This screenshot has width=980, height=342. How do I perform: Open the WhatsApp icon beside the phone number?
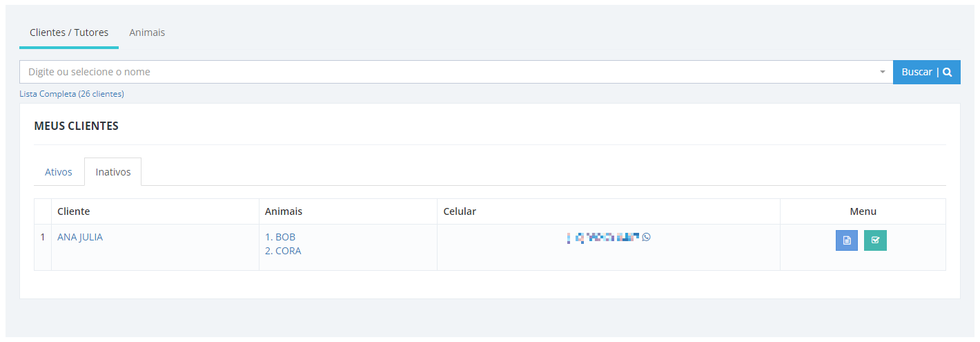pyautogui.click(x=646, y=237)
